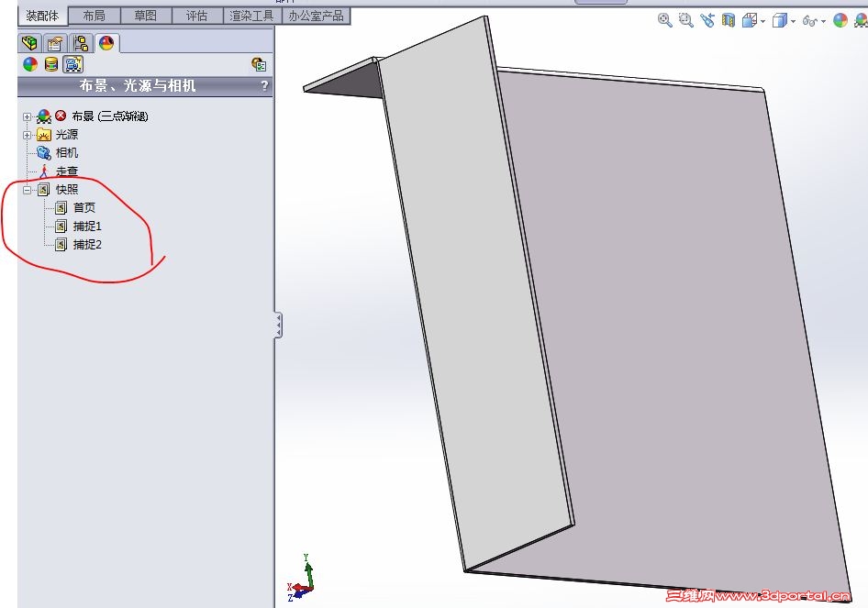Open the DisplayManager color ball tab
This screenshot has height=608, width=868.
click(x=106, y=42)
